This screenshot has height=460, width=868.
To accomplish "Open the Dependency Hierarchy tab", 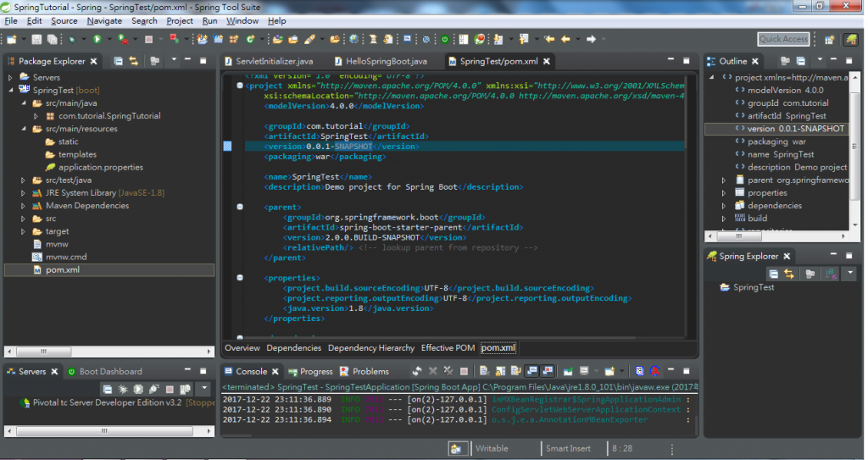I will 371,348.
